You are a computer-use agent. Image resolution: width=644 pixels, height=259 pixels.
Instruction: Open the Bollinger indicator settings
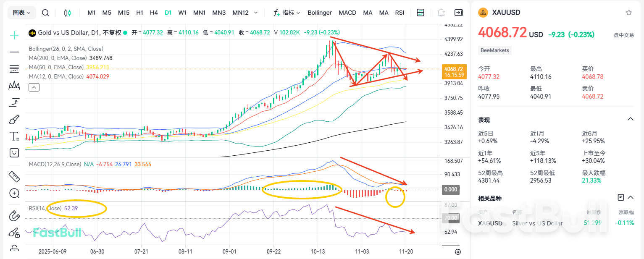(320, 13)
